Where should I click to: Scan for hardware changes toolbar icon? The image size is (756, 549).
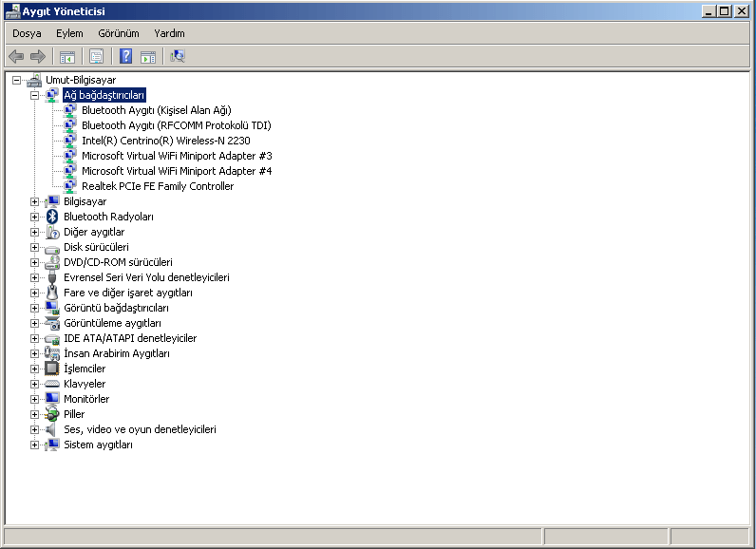click(178, 56)
